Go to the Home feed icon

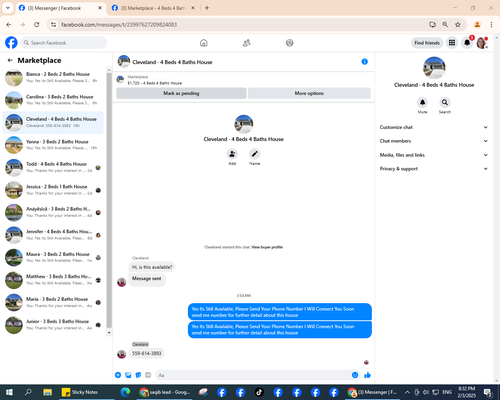click(x=204, y=43)
